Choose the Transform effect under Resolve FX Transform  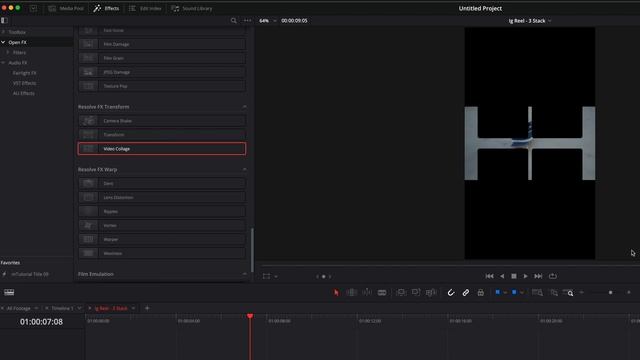(162, 135)
